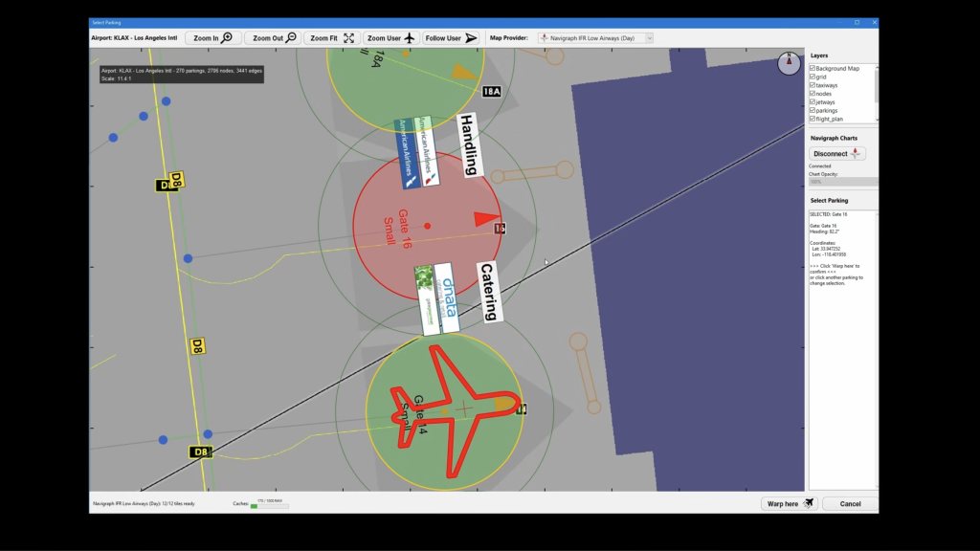Click the Zoom In magnifier button
Screen dimensions: 980x551
(212, 38)
